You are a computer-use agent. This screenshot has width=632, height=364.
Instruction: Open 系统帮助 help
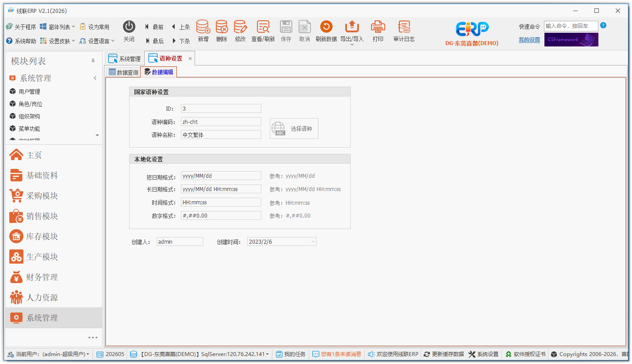click(x=21, y=41)
